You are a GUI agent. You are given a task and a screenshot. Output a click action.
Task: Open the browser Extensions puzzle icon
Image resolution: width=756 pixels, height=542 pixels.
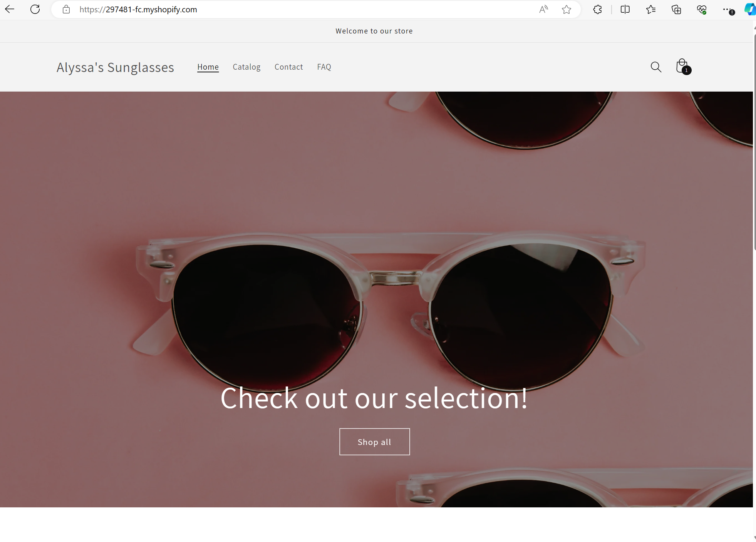coord(597,9)
